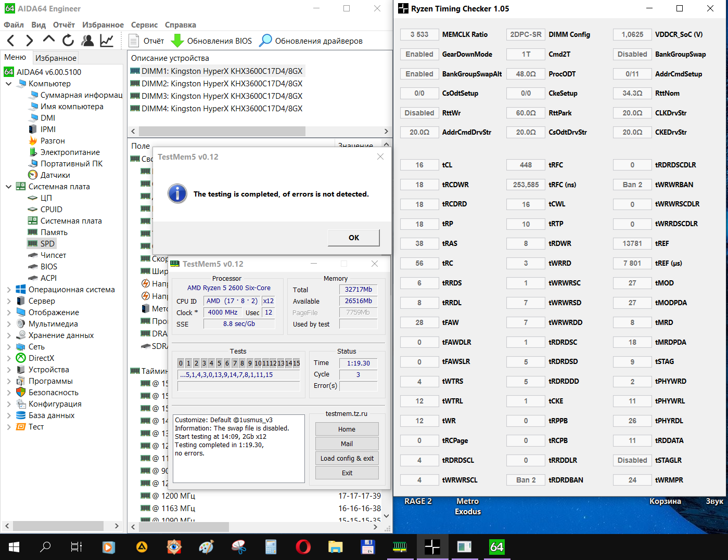Image resolution: width=728 pixels, height=560 pixels.
Task: Select the DIMM3 Kingston HyperX row
Action: coord(216,96)
